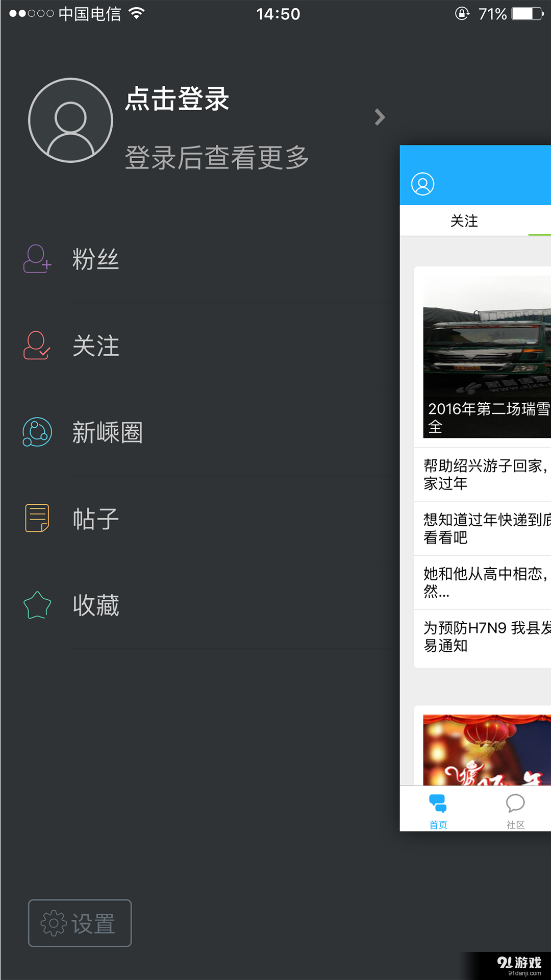Click the 关注 following icon in sidebar
This screenshot has height=980, width=551.
point(37,346)
